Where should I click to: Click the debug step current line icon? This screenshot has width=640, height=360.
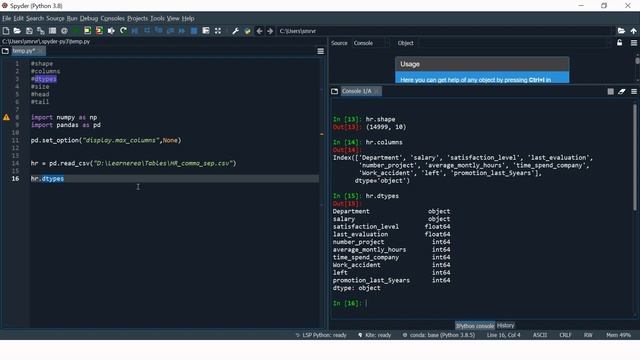point(147,31)
